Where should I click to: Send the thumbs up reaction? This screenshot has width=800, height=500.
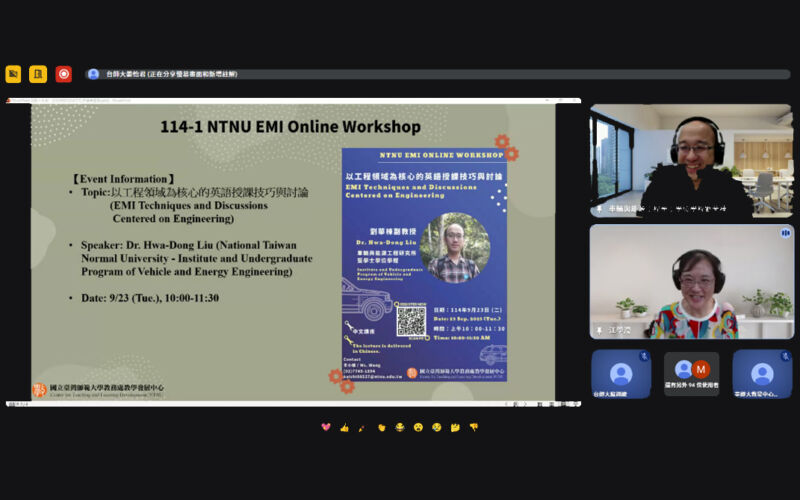[344, 427]
